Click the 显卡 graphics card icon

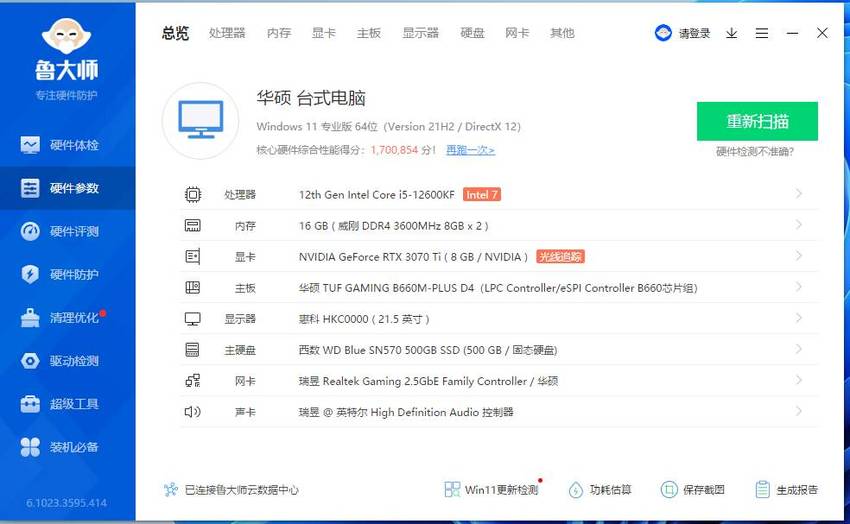pos(192,256)
